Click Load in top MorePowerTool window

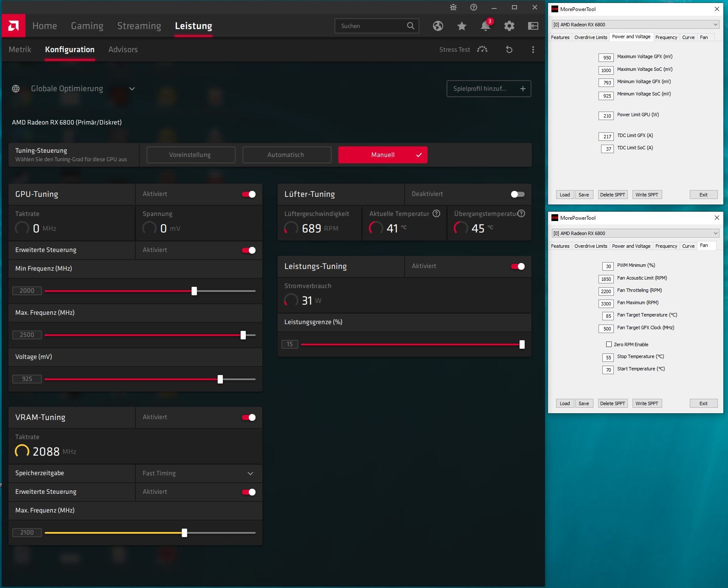pyautogui.click(x=565, y=195)
